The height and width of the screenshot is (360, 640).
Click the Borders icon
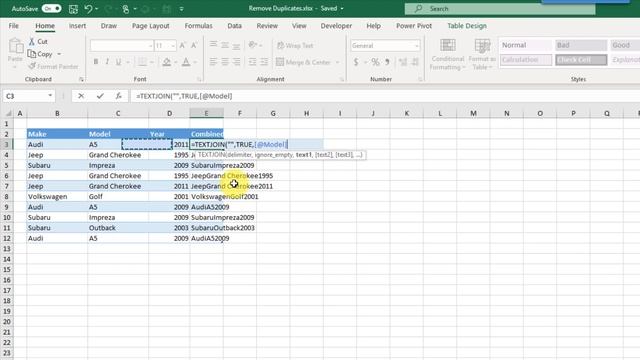(x=142, y=62)
